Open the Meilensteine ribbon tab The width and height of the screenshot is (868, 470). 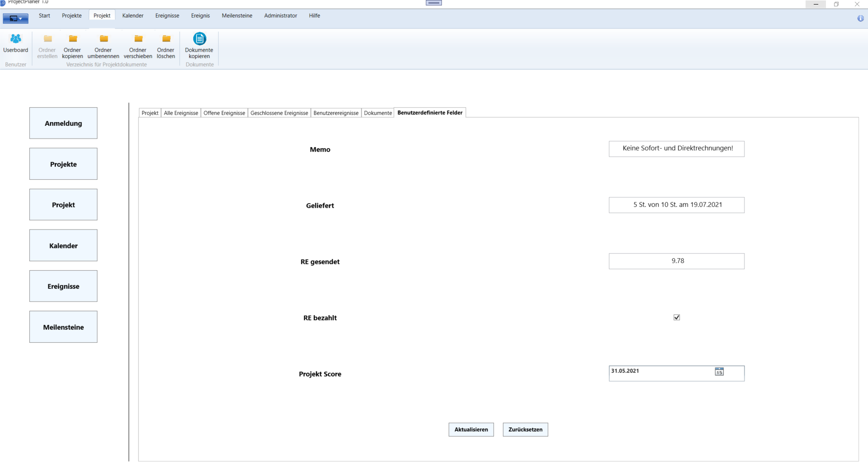tap(237, 15)
